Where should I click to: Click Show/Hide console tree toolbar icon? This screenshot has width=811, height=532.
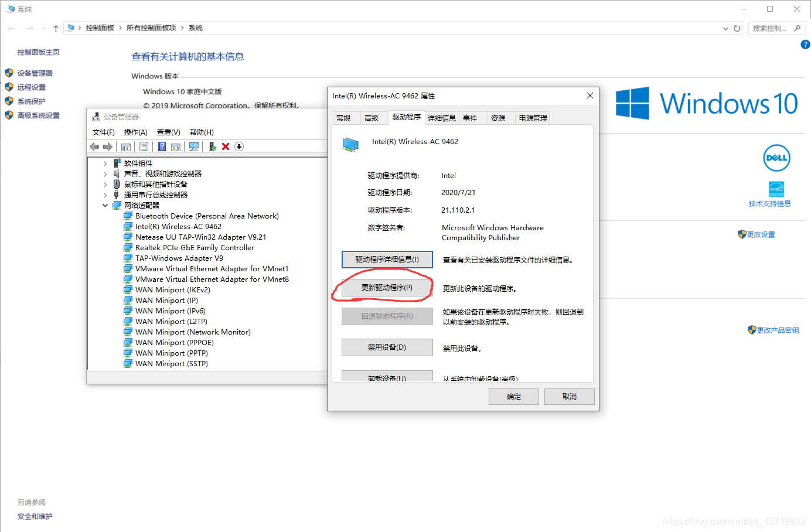tap(126, 146)
